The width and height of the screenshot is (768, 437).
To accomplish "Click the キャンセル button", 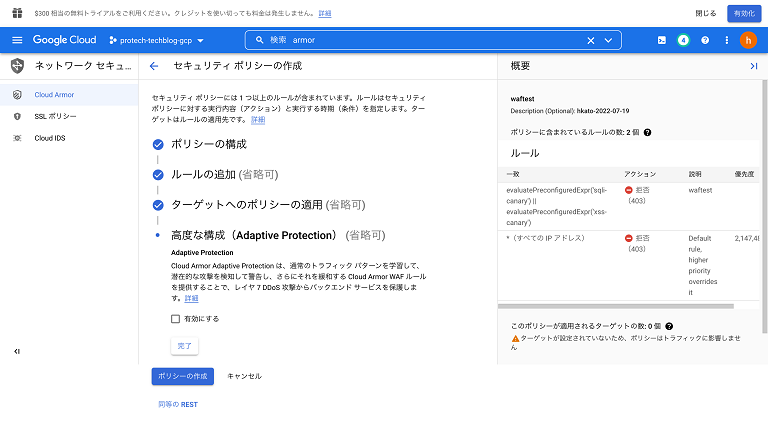I will 244,376.
